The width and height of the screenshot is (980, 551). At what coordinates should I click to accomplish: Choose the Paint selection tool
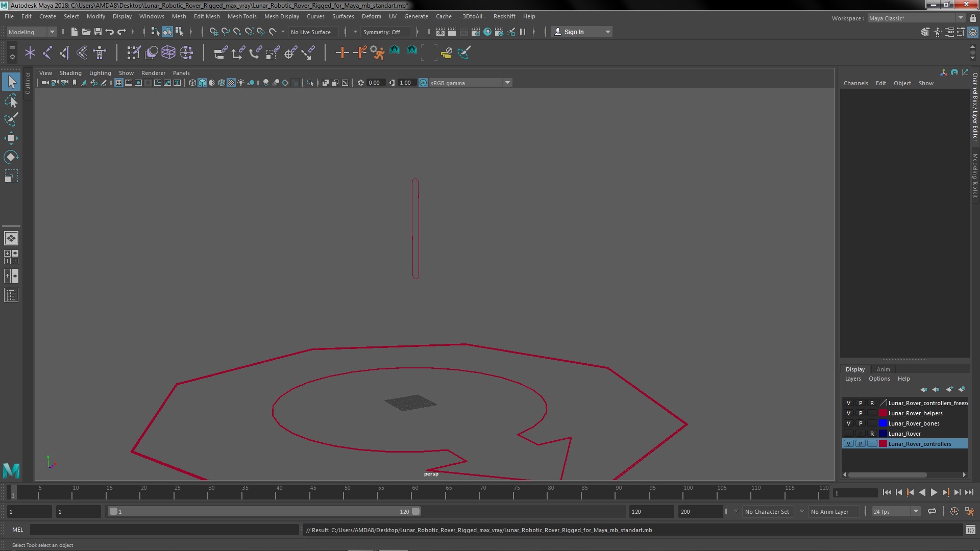coord(11,119)
